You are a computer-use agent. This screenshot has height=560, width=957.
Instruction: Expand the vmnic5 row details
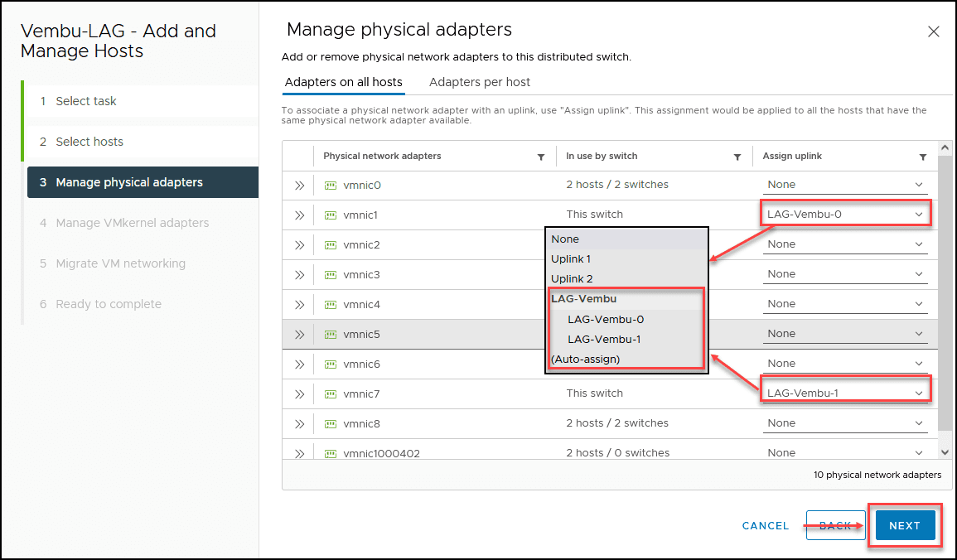[x=299, y=335]
